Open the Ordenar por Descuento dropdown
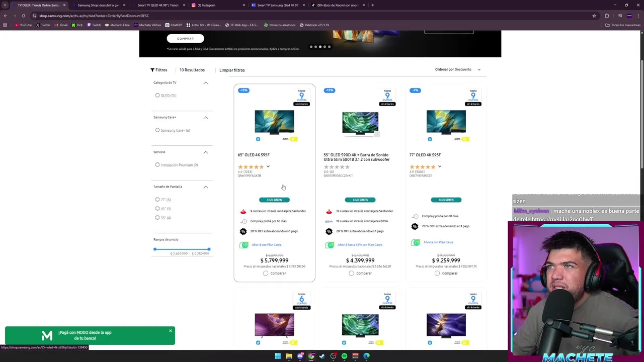Viewport: 644px width, 362px height. click(457, 69)
